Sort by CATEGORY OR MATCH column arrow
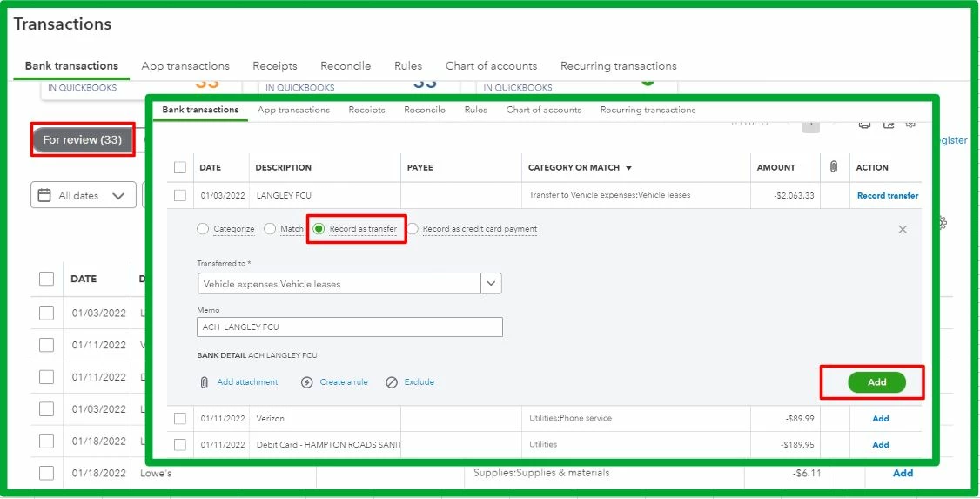 click(628, 168)
